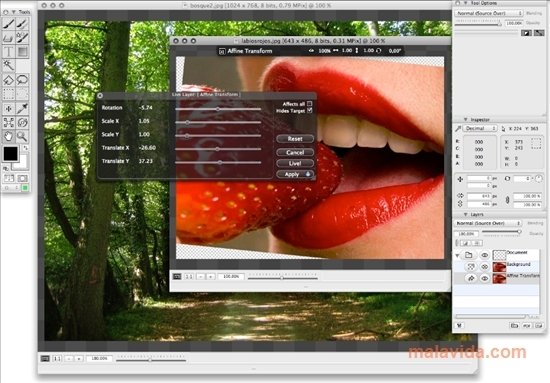This screenshot has width=550, height=383.
Task: Choose the Rectangular Marquee selection tool
Action: (8, 94)
